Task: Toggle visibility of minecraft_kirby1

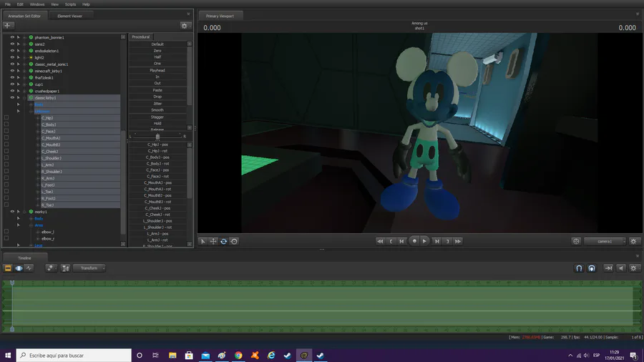Action: [12, 71]
